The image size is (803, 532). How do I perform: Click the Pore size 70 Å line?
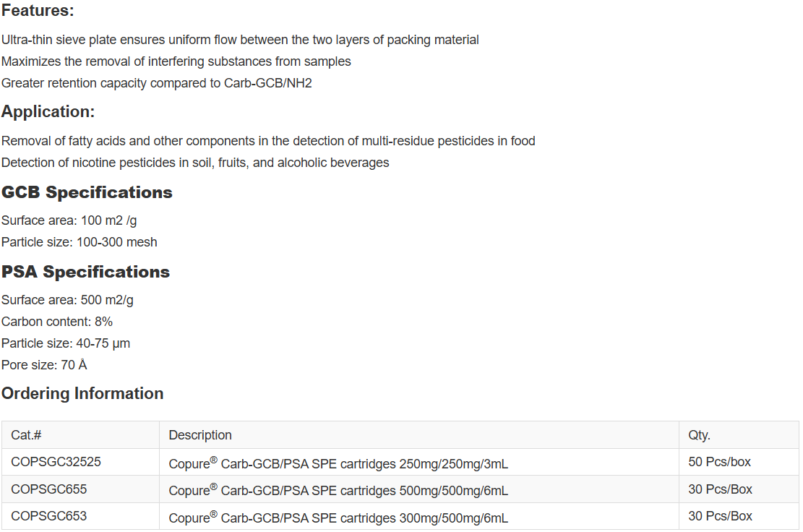pos(44,365)
